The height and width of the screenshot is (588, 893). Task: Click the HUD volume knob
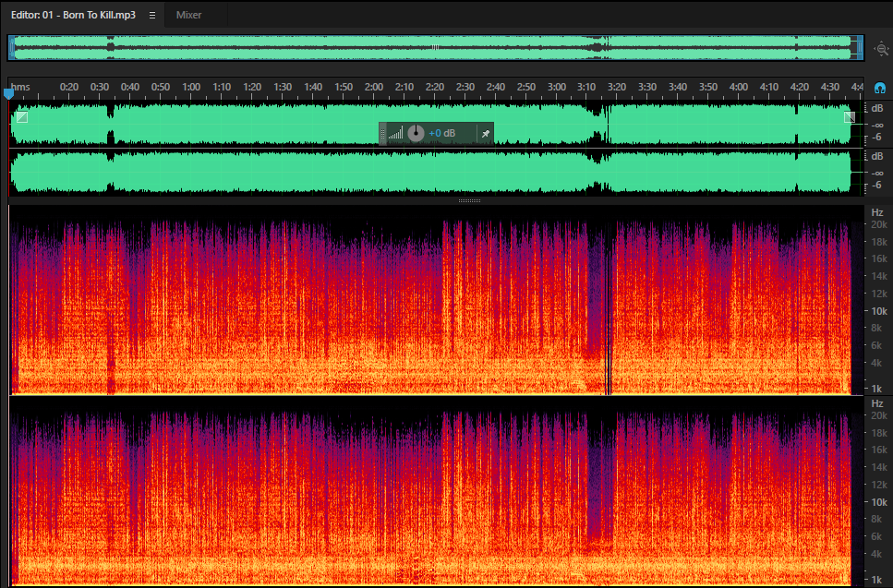pos(416,133)
